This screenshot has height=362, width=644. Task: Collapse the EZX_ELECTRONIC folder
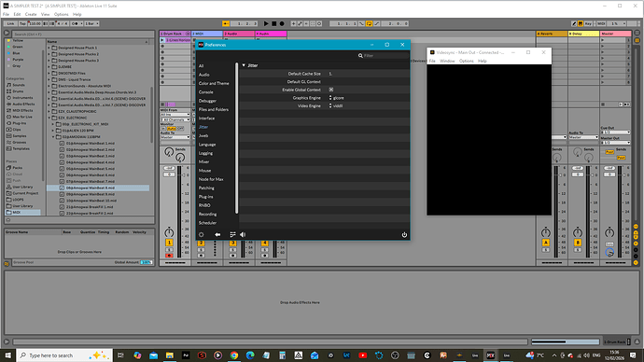point(49,118)
